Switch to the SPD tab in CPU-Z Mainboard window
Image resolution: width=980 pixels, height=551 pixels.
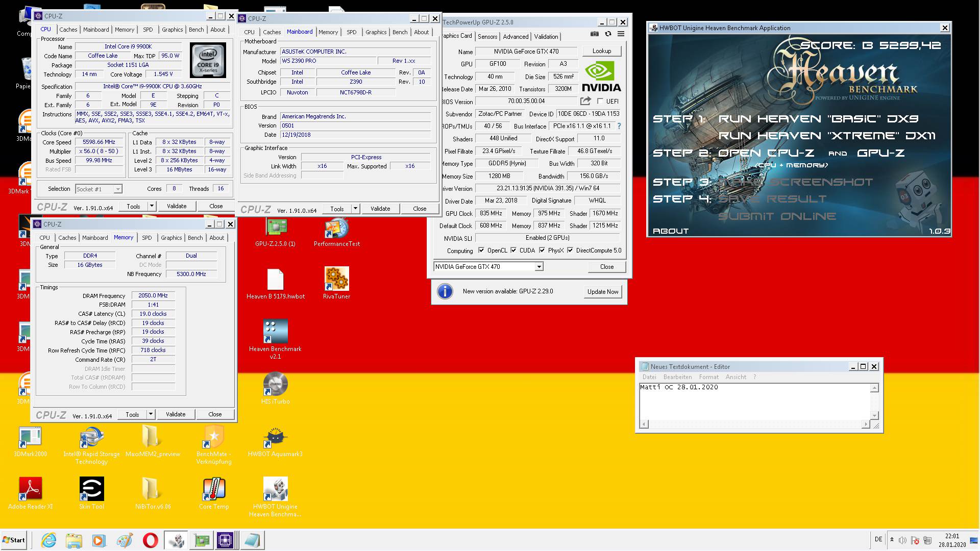coord(352,32)
